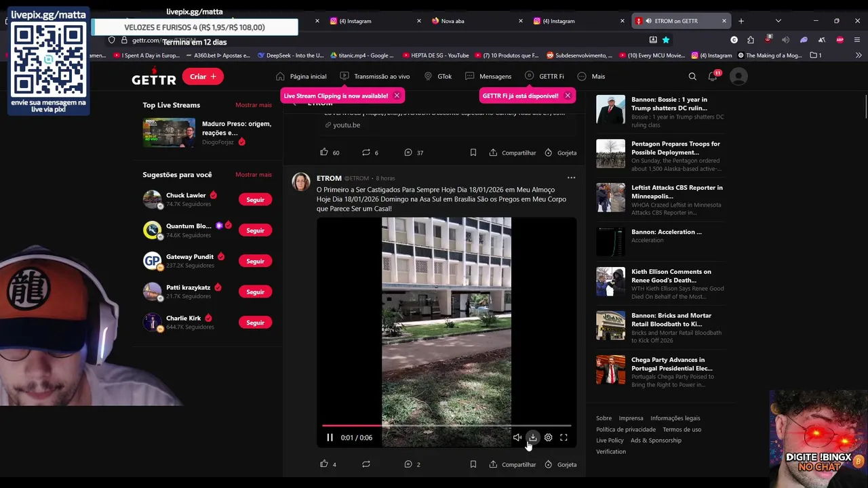868x488 pixels.
Task: Open the profile avatar menu
Action: (x=738, y=77)
